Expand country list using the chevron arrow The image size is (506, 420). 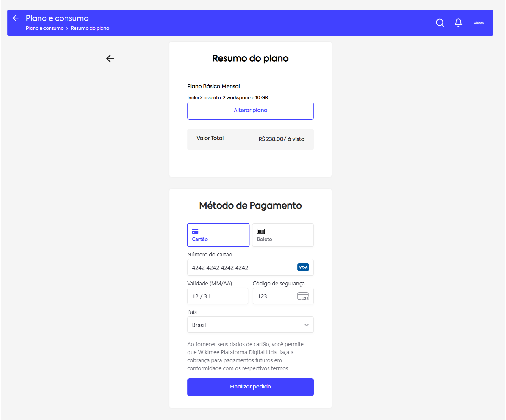point(306,325)
